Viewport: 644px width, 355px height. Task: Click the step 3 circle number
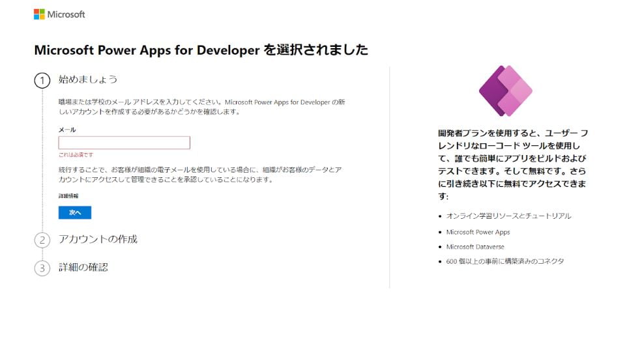pyautogui.click(x=42, y=268)
